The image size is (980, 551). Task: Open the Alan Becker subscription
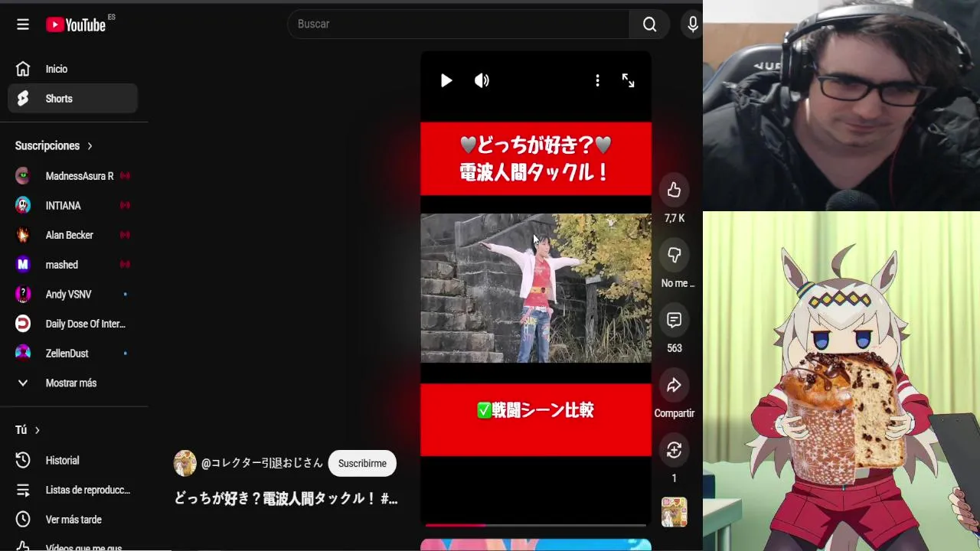[x=73, y=235]
